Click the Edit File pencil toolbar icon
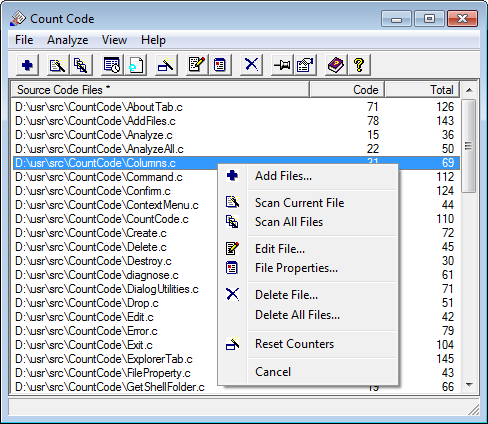 pyautogui.click(x=197, y=65)
